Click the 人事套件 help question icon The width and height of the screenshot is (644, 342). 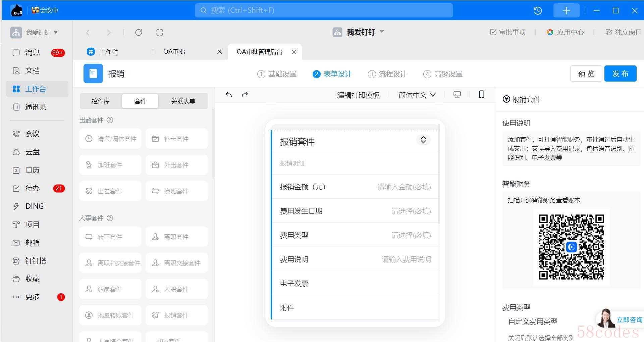110,218
